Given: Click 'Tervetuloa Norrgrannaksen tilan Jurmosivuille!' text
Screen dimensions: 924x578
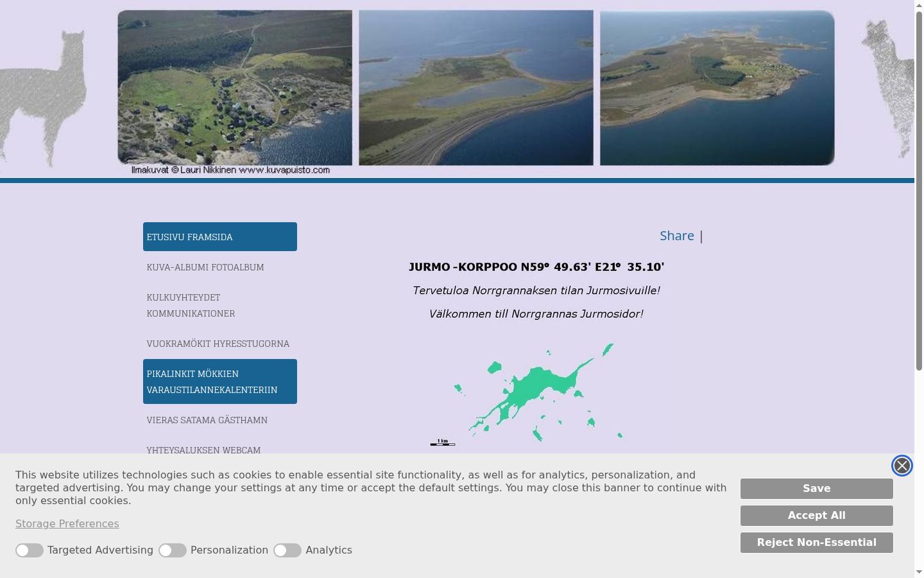Looking at the screenshot, I should [x=536, y=290].
